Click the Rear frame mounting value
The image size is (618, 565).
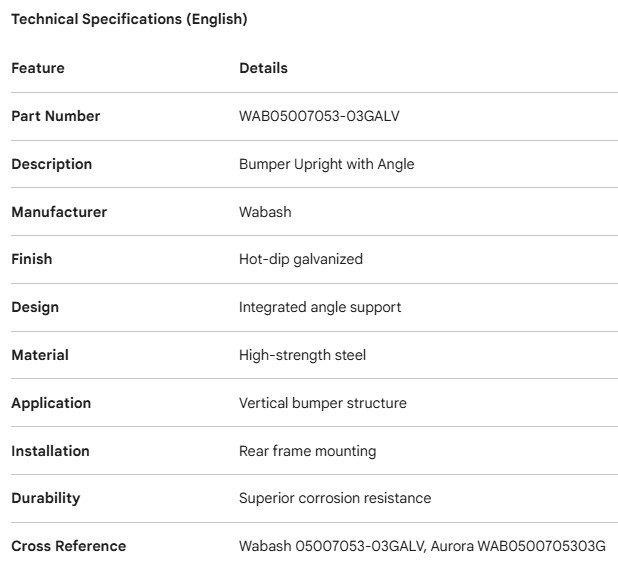pos(307,451)
